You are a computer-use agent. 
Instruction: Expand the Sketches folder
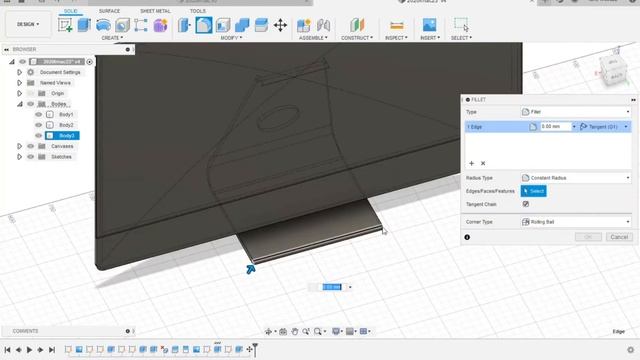[19, 157]
